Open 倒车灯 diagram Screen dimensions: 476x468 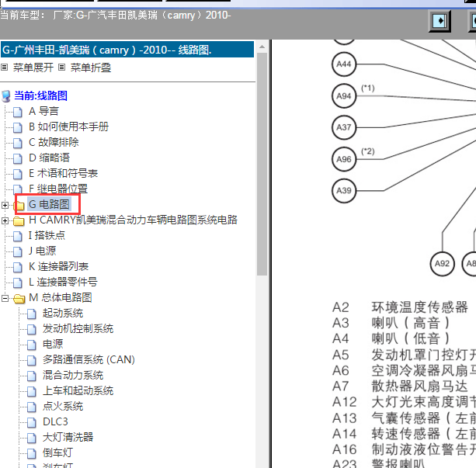click(57, 452)
